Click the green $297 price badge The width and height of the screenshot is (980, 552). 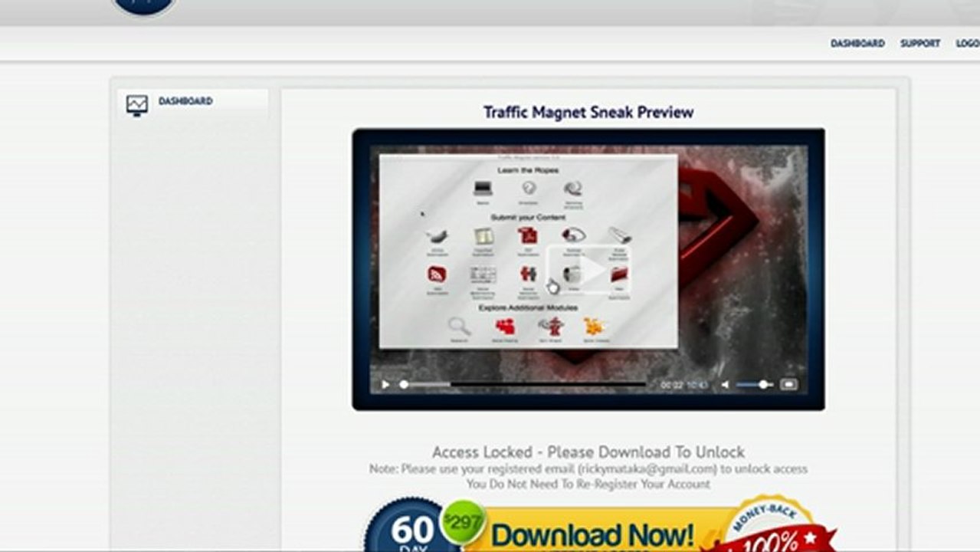click(462, 522)
